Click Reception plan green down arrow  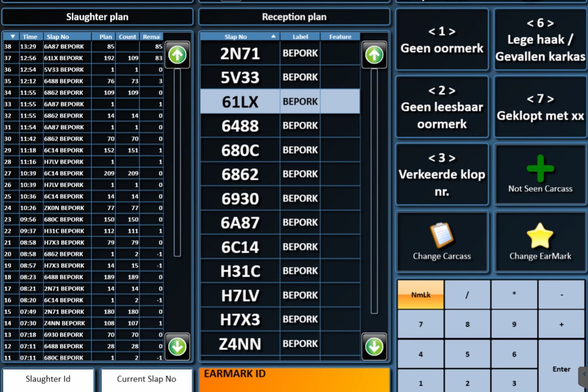pyautogui.click(x=374, y=346)
